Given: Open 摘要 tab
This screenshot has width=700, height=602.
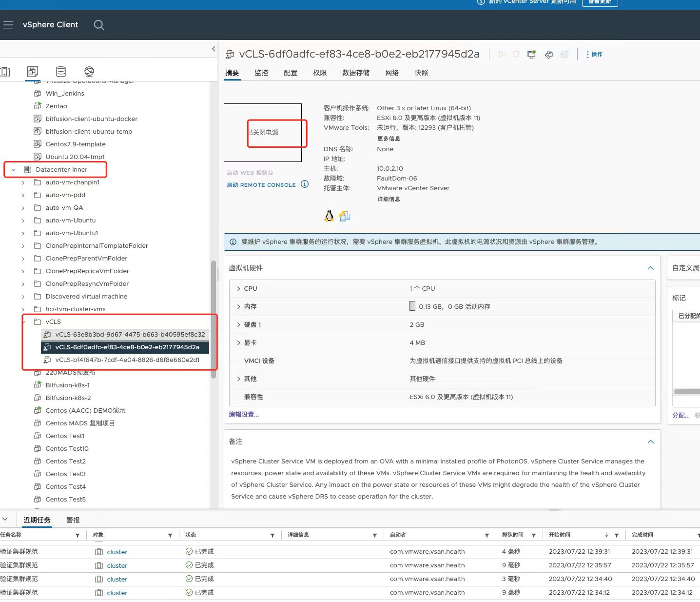Looking at the screenshot, I should pyautogui.click(x=233, y=73).
